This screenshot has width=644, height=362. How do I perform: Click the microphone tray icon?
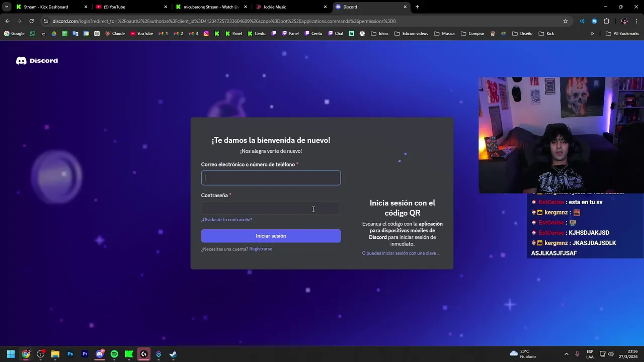tap(577, 354)
